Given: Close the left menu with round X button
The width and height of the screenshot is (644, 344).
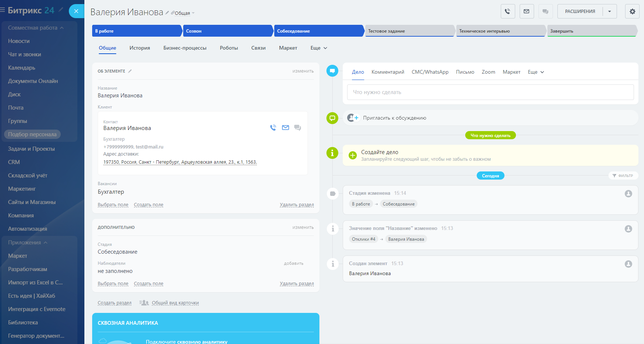Looking at the screenshot, I should click(76, 11).
